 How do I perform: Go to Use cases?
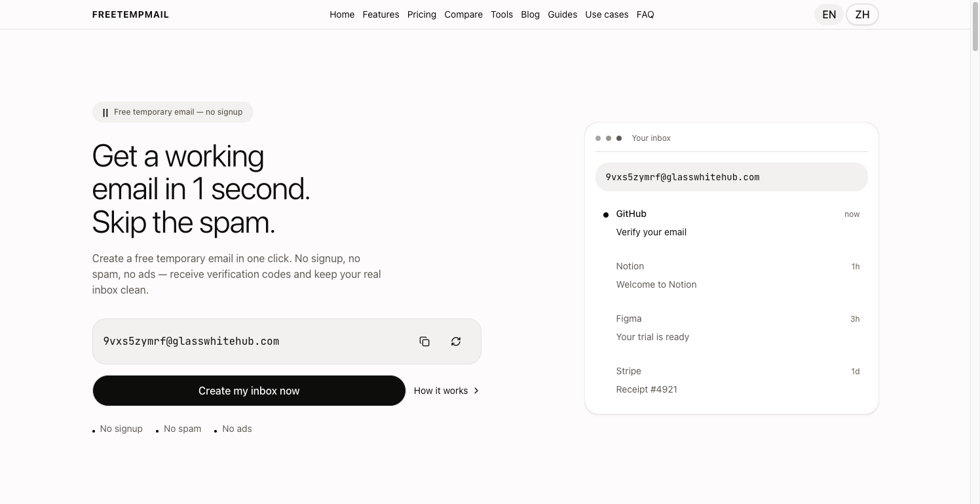coord(607,14)
